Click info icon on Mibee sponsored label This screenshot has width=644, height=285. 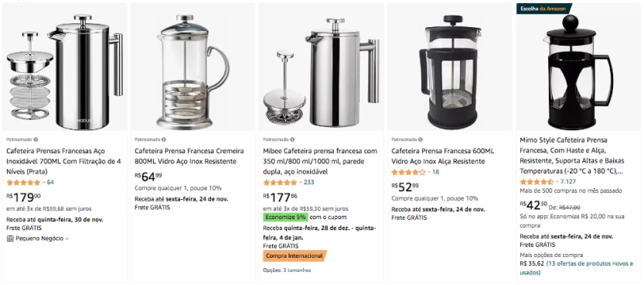click(292, 139)
